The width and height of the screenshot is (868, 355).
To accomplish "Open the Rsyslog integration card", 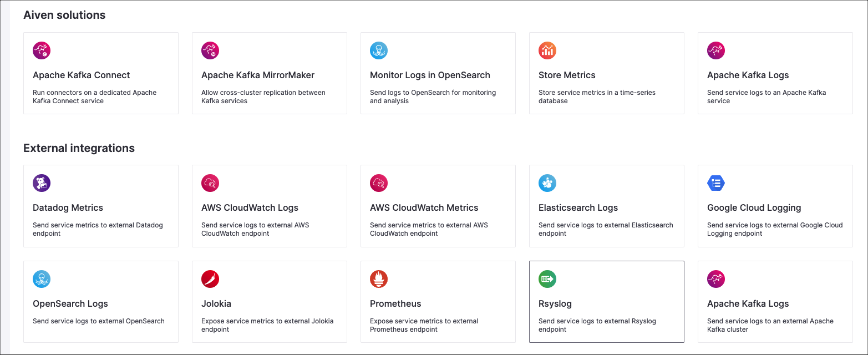I will (606, 301).
